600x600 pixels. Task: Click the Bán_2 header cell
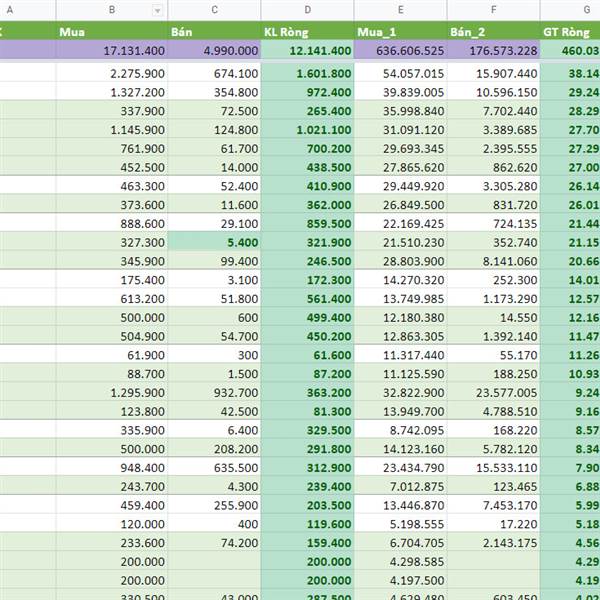point(494,31)
